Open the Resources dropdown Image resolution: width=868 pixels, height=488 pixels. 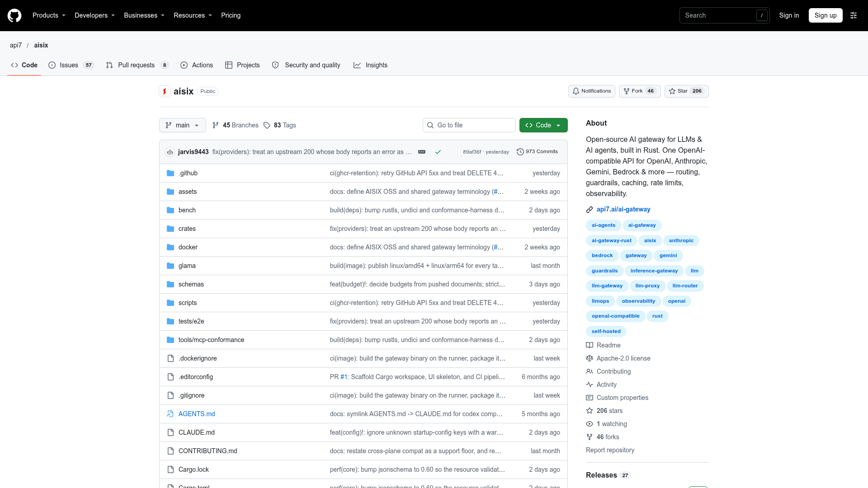click(193, 15)
